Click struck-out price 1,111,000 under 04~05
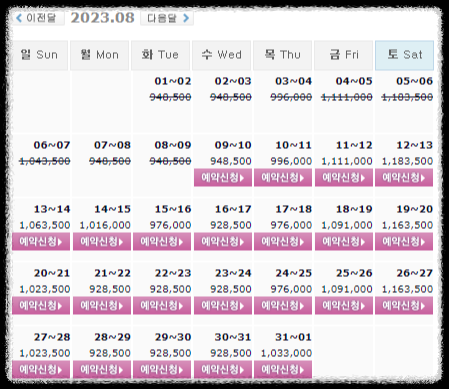 pyautogui.click(x=347, y=97)
